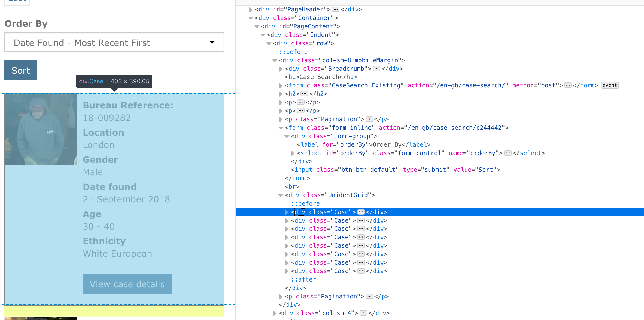Click ellipsis badge in PageHeader div

336,10
